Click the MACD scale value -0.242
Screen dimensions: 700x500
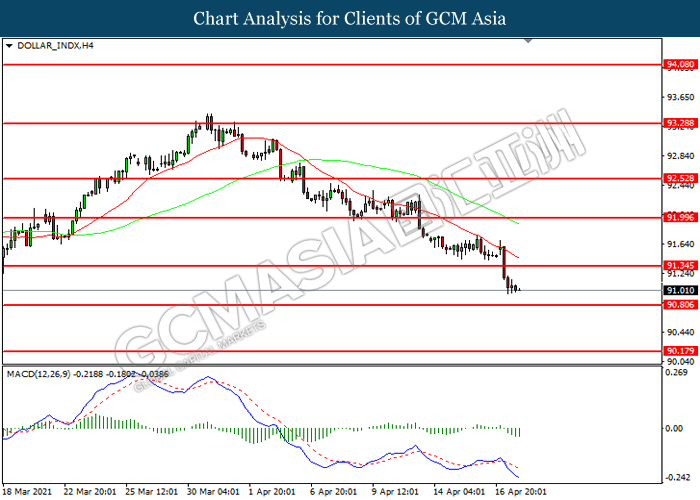pos(676,478)
